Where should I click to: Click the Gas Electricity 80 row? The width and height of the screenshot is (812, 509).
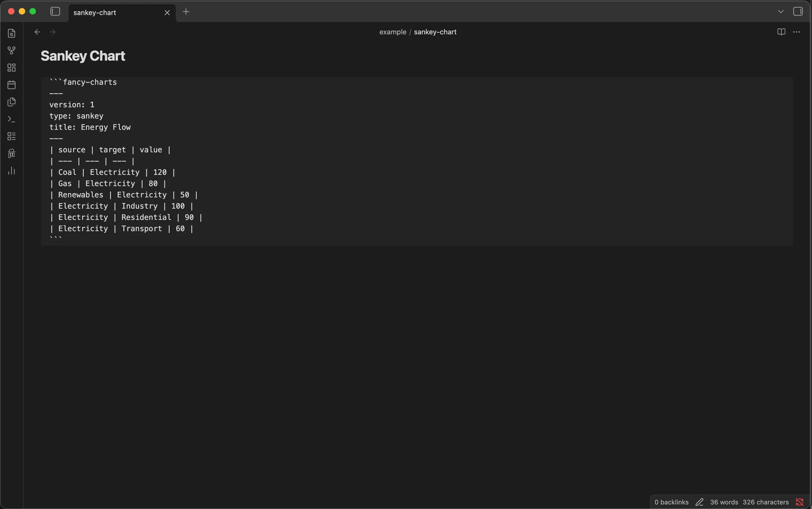point(108,184)
